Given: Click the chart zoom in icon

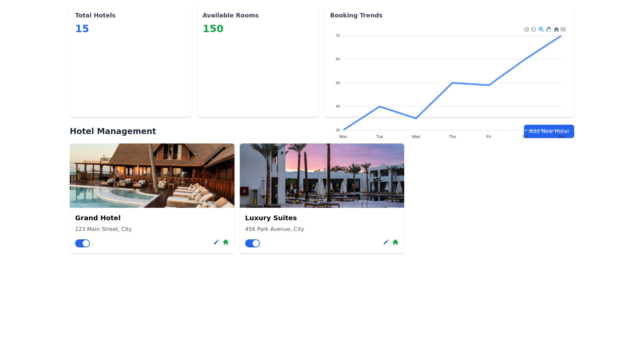Looking at the screenshot, I should pyautogui.click(x=527, y=29).
